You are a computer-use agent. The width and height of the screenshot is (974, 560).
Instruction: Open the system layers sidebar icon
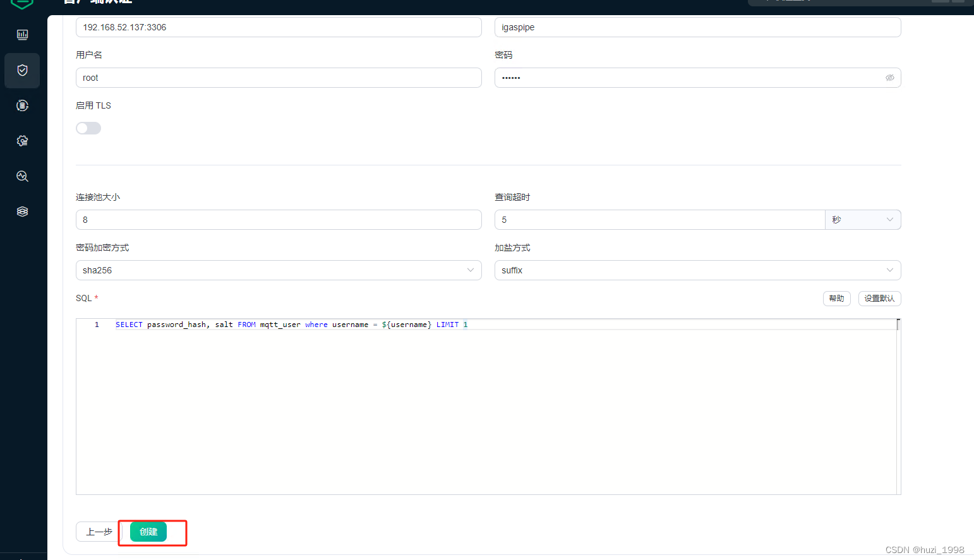coord(22,211)
